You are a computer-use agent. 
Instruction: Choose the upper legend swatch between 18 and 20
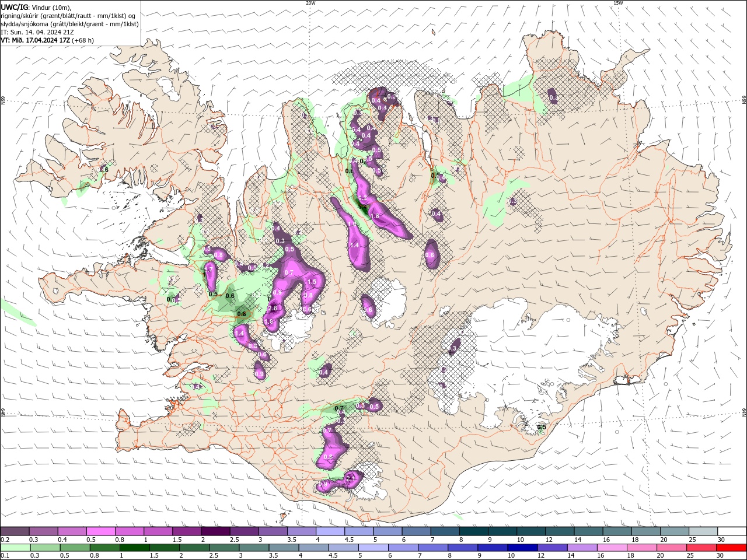646,531
